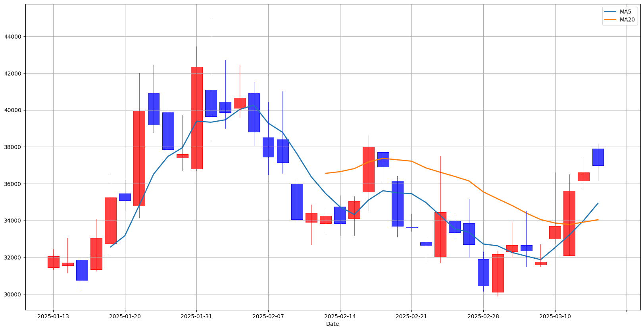Click the left starting point of orange MA20 line

coord(325,173)
